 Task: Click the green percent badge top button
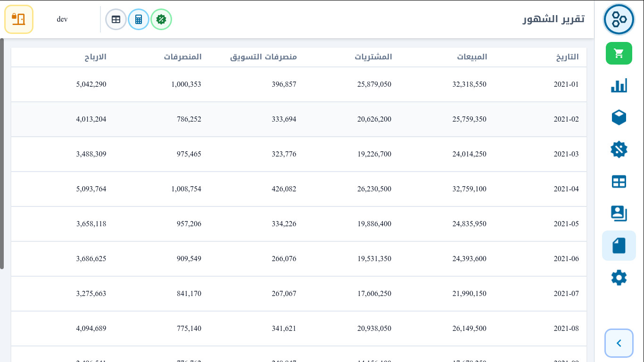click(x=161, y=19)
